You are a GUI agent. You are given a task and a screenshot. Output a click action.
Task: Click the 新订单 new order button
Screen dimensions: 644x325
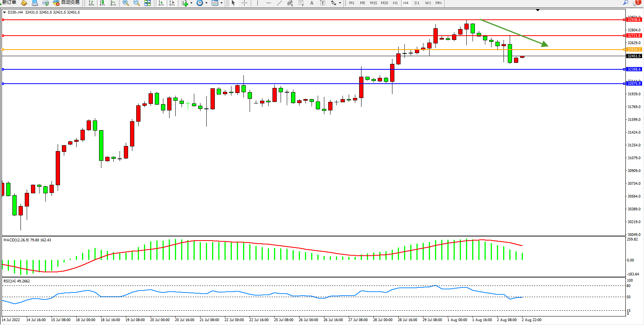point(9,3)
